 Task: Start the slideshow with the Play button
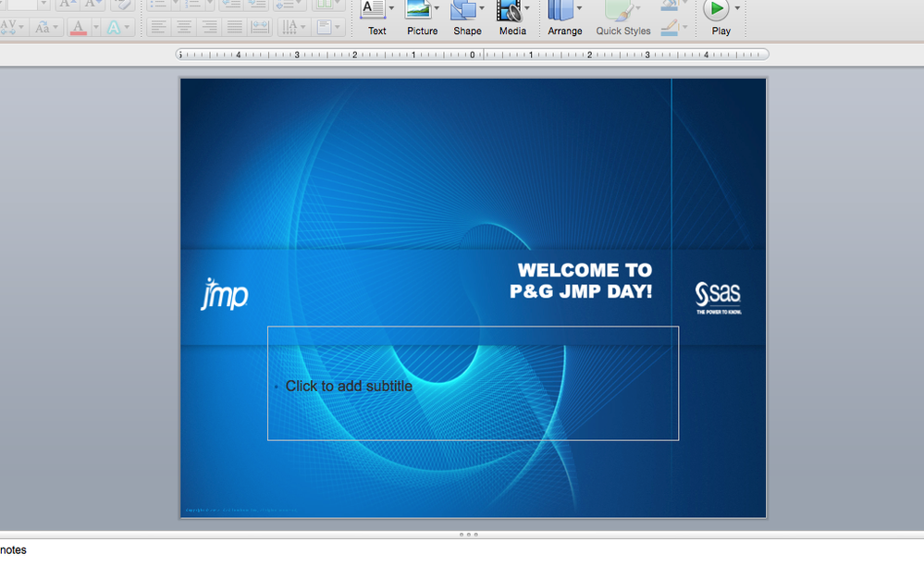(x=716, y=9)
